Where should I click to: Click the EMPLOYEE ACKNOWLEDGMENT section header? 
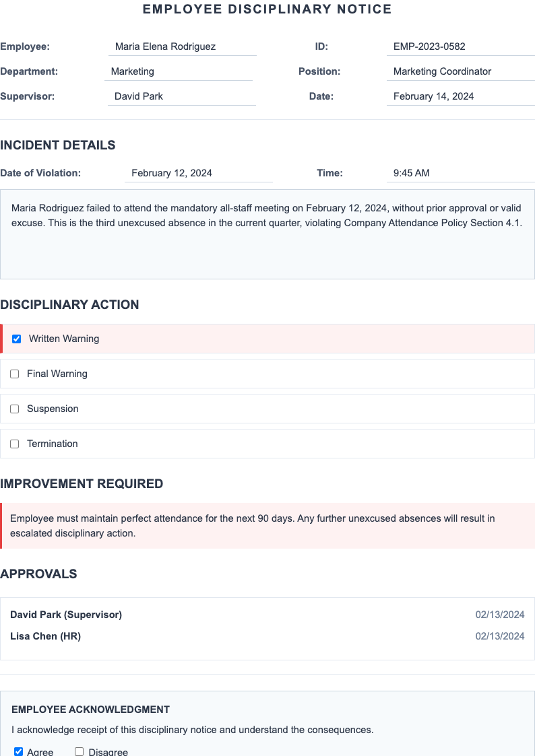click(90, 710)
